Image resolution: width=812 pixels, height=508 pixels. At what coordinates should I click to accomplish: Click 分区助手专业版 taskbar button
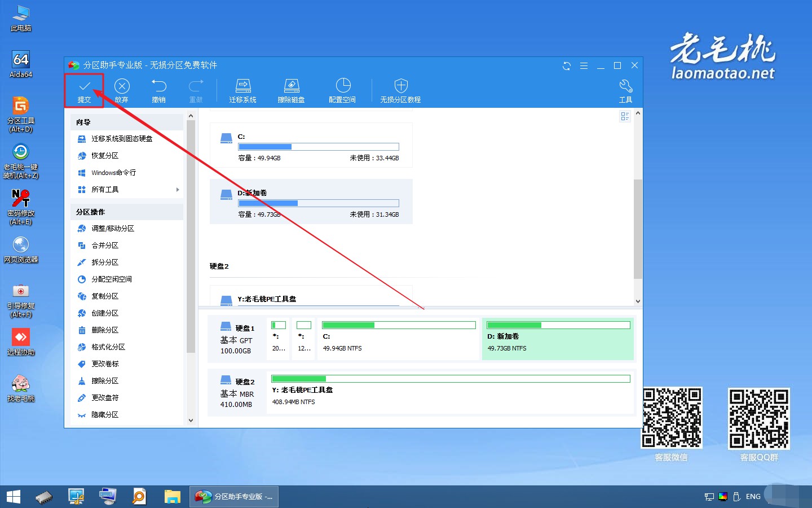(x=234, y=497)
